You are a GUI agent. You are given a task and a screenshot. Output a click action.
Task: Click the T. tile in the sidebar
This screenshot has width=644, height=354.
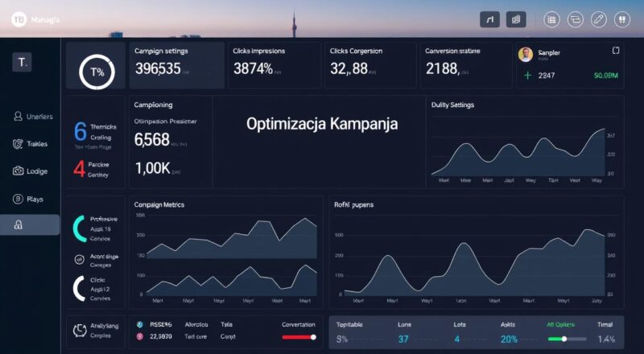22,63
